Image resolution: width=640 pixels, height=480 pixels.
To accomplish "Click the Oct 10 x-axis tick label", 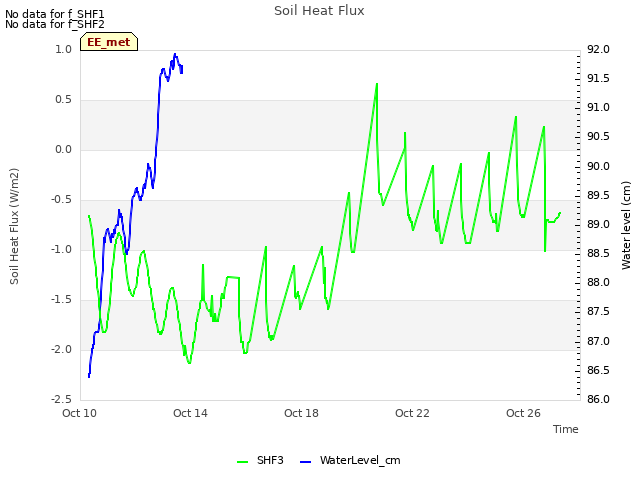I will point(79,413).
